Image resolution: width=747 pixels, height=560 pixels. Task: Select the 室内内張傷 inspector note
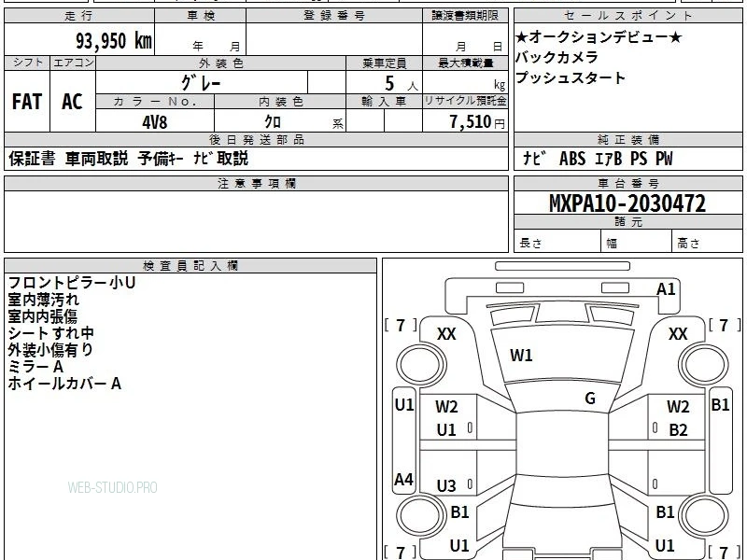pyautogui.click(x=42, y=316)
